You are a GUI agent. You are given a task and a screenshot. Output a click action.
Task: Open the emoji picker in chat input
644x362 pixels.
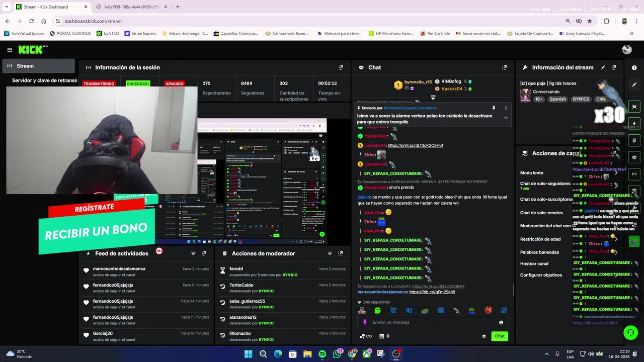click(501, 322)
